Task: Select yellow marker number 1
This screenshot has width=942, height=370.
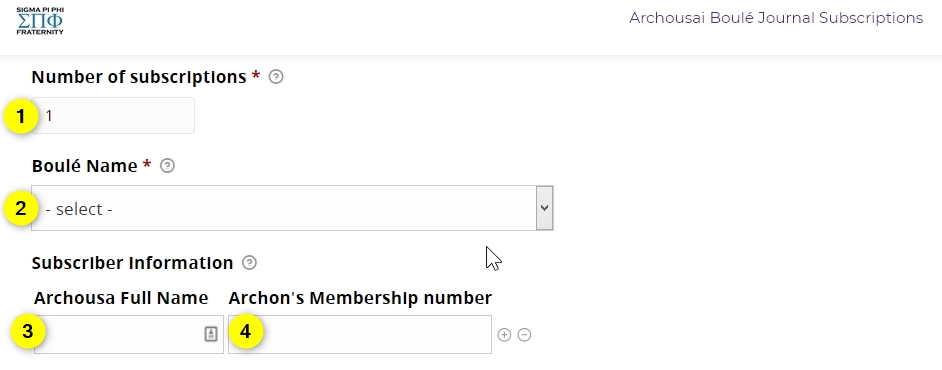Action: 21,116
